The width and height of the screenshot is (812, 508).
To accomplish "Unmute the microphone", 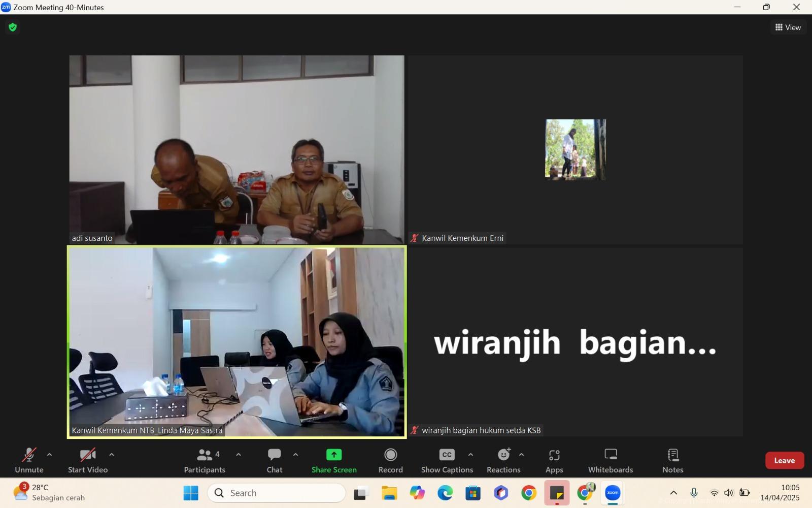I will pyautogui.click(x=29, y=460).
